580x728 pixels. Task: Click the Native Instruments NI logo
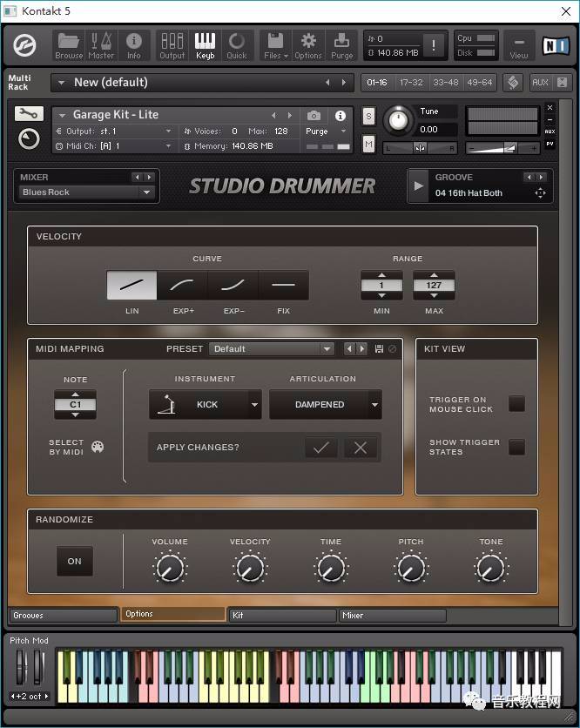point(556,45)
